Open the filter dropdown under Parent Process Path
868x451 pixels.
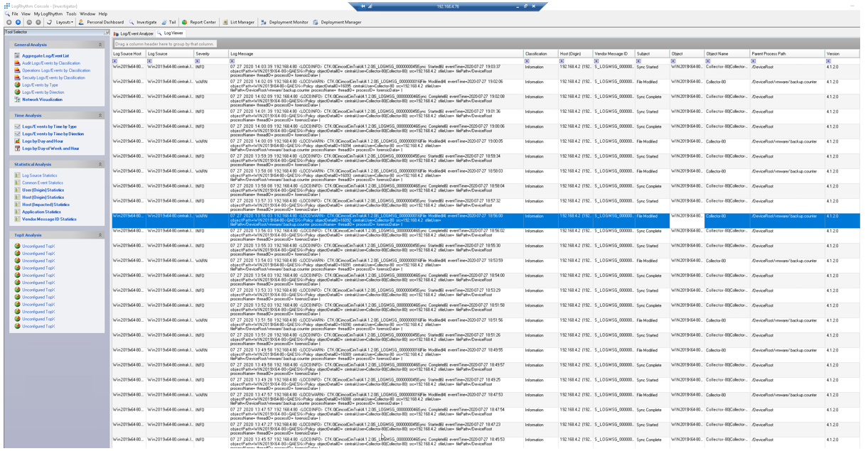(754, 61)
